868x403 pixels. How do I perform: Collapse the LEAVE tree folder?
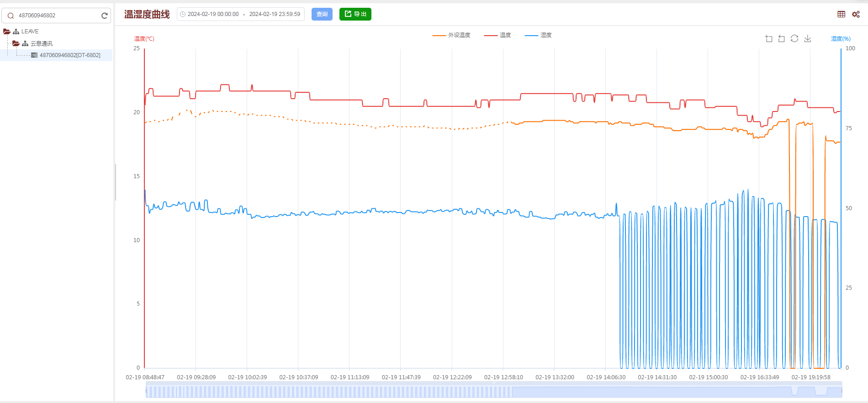7,32
